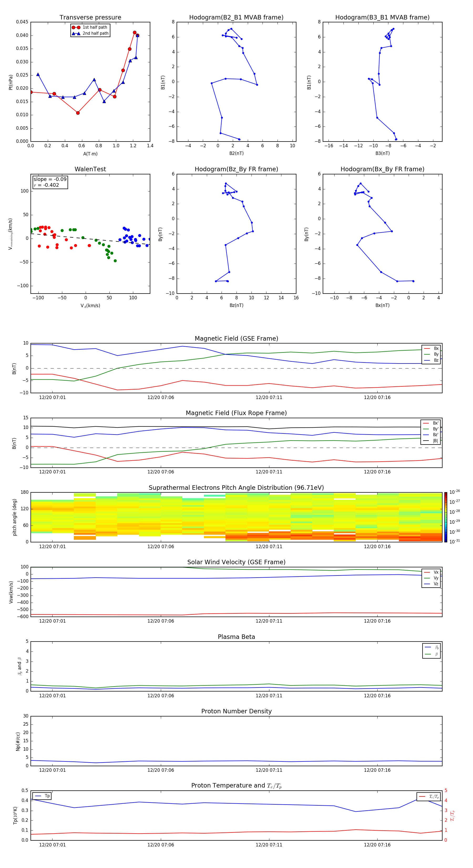Click the 'Pt(nPa)' y-axis label

(x=11, y=82)
